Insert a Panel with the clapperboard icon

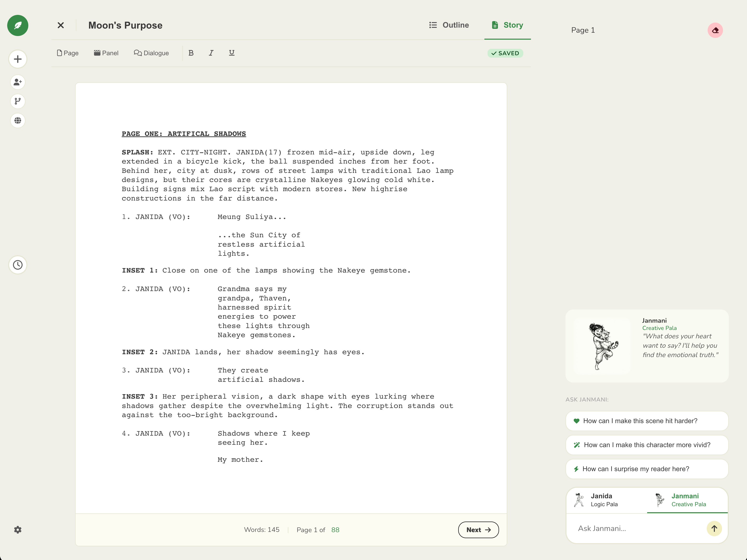pos(106,53)
